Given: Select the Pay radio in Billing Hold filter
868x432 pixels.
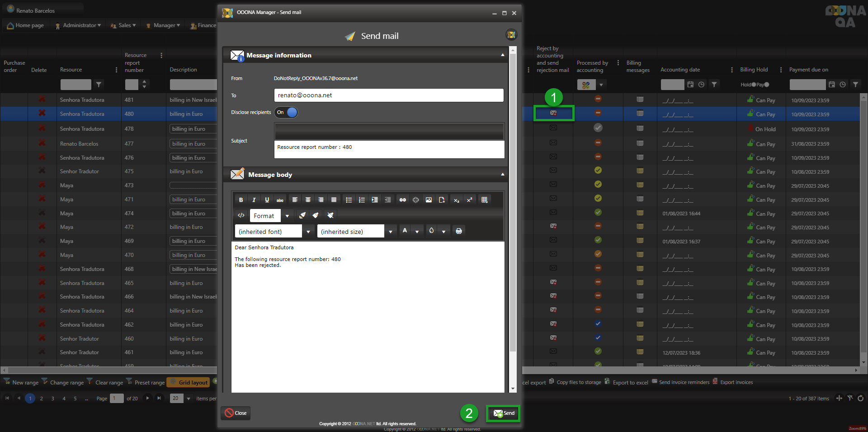Looking at the screenshot, I should coord(767,85).
